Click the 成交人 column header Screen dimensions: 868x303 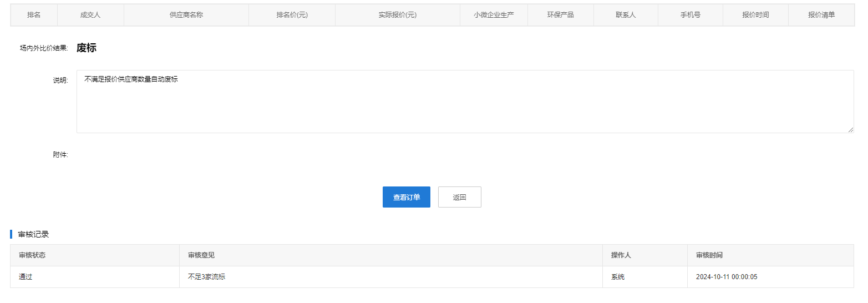(90, 15)
